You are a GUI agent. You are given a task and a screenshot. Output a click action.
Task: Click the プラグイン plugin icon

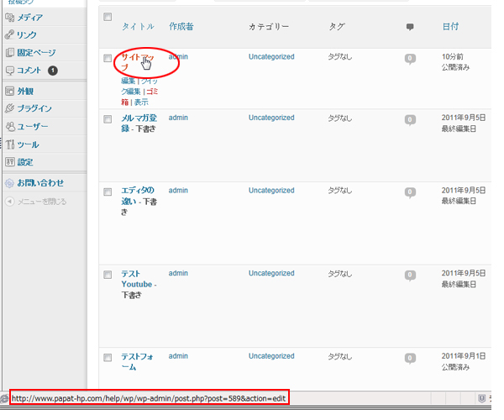[x=9, y=108]
